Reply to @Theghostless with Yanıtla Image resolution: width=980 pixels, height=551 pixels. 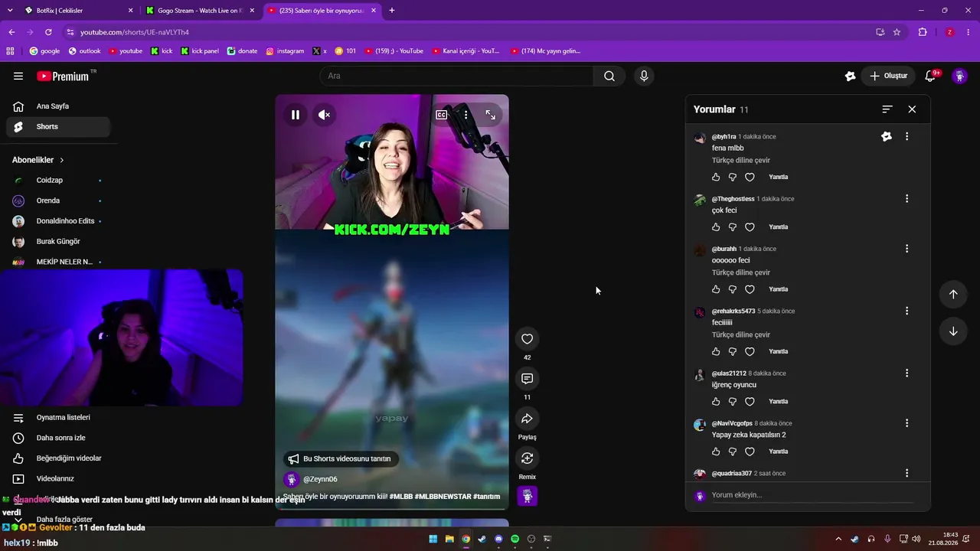tap(779, 227)
